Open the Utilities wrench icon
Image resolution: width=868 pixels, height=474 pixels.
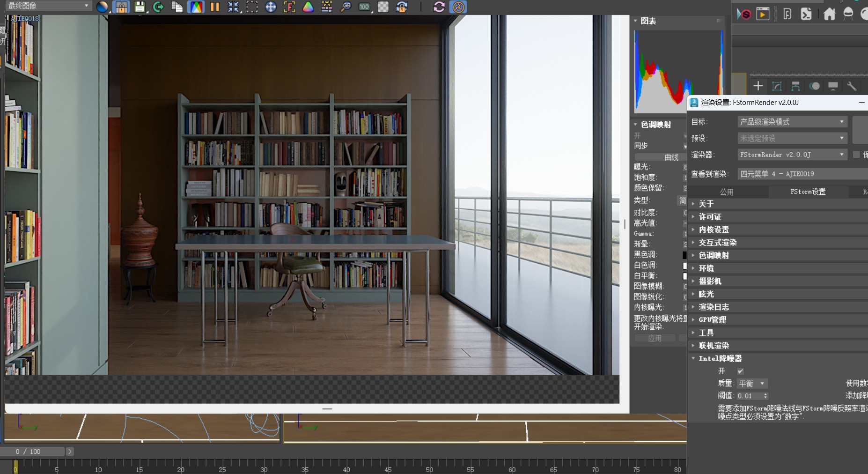[x=852, y=86]
